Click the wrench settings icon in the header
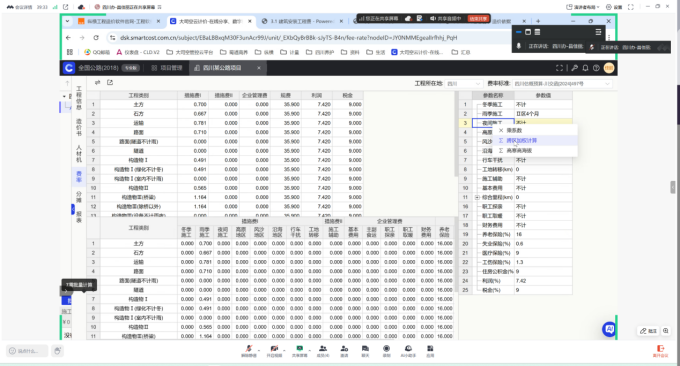680x366 pixels. tap(575, 68)
